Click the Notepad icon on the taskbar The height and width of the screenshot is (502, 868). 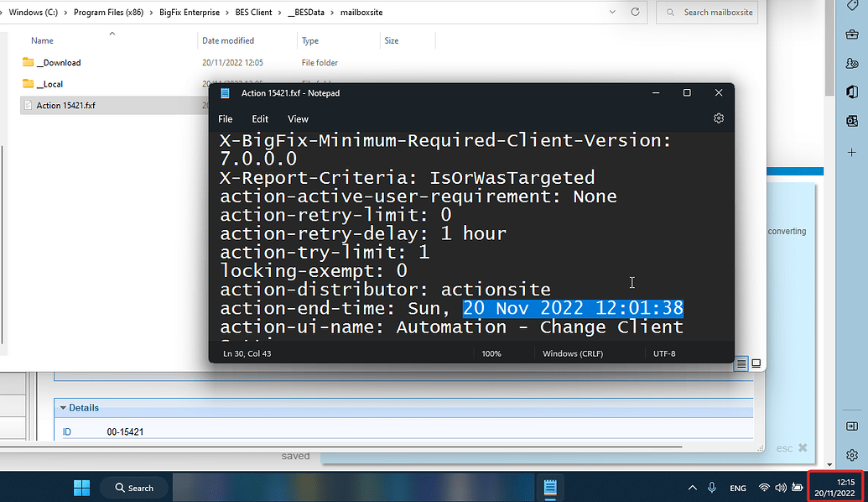tap(549, 488)
